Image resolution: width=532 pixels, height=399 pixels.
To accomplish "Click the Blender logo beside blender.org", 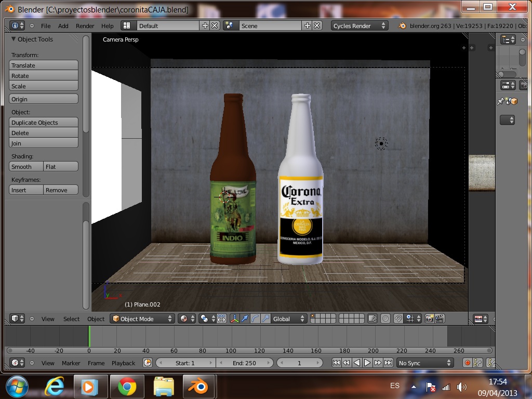I will tap(402, 26).
